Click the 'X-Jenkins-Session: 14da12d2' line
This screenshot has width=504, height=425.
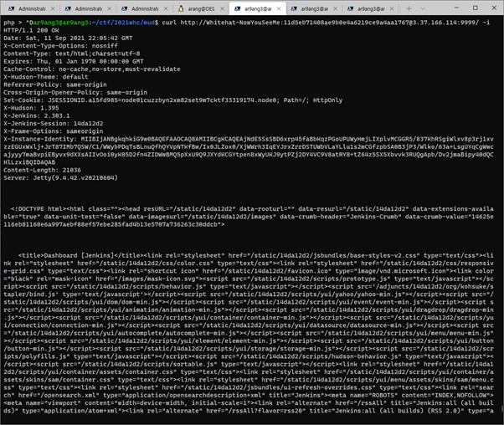tap(54, 123)
